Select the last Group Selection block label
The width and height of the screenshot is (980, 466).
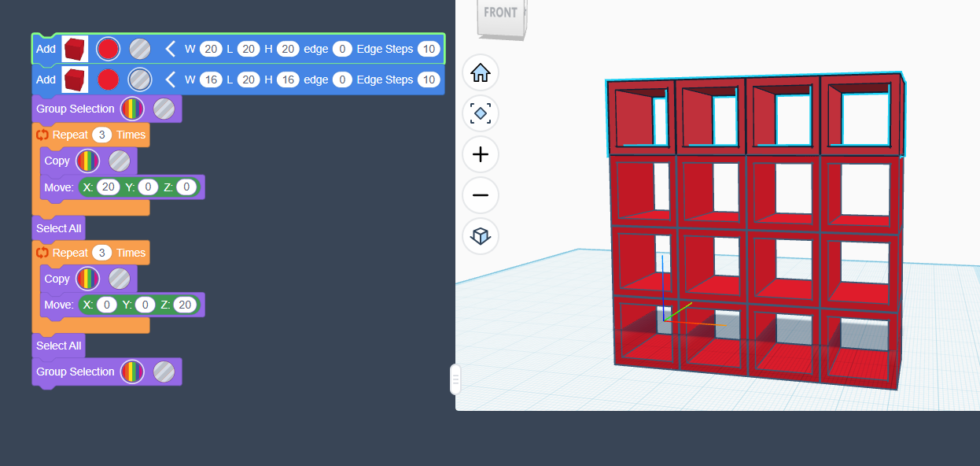point(75,372)
